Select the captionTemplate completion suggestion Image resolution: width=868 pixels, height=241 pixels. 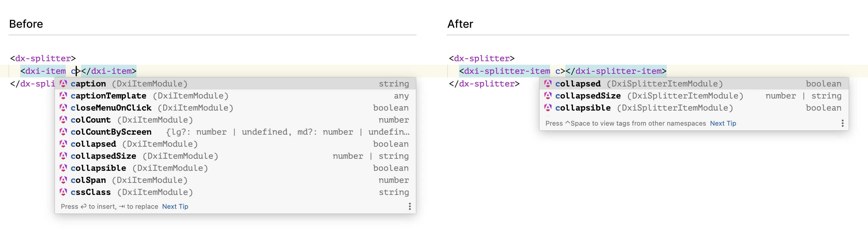(235, 95)
